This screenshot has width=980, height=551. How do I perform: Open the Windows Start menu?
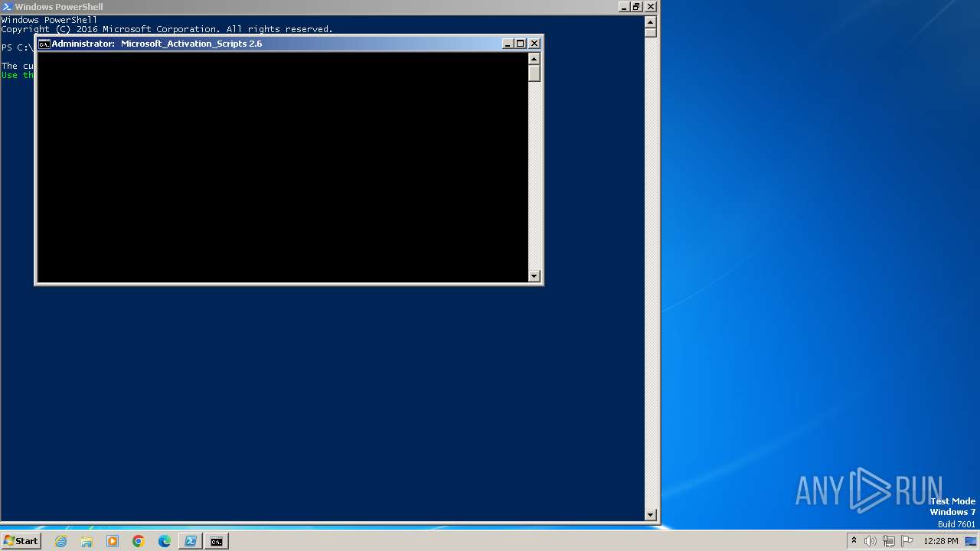click(21, 541)
